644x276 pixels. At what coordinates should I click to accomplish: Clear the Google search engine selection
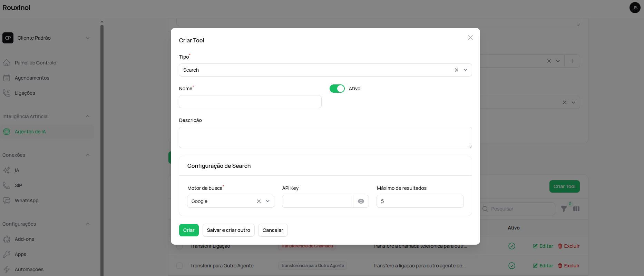[x=258, y=201]
